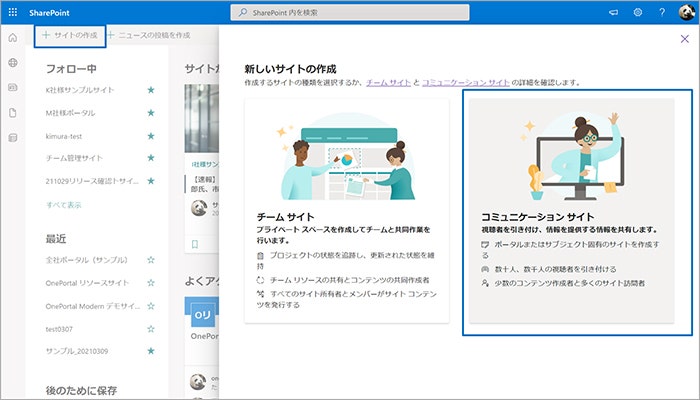
Task: Open K社様サンプルサイト from followed list
Action: pyautogui.click(x=80, y=90)
